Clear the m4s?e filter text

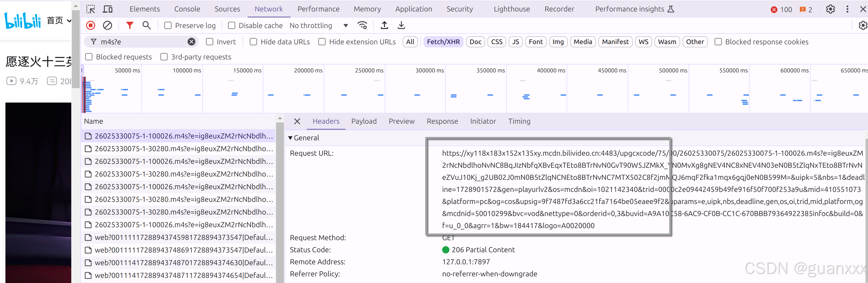pos(191,42)
